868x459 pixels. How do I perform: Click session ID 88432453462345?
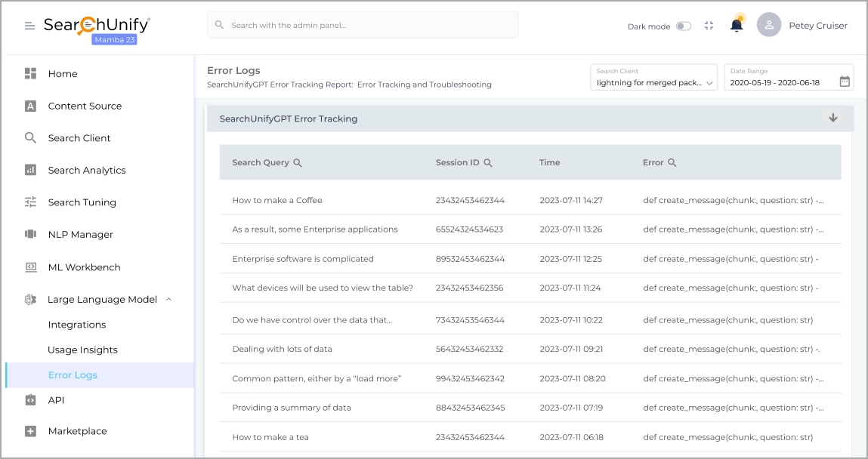coord(470,408)
